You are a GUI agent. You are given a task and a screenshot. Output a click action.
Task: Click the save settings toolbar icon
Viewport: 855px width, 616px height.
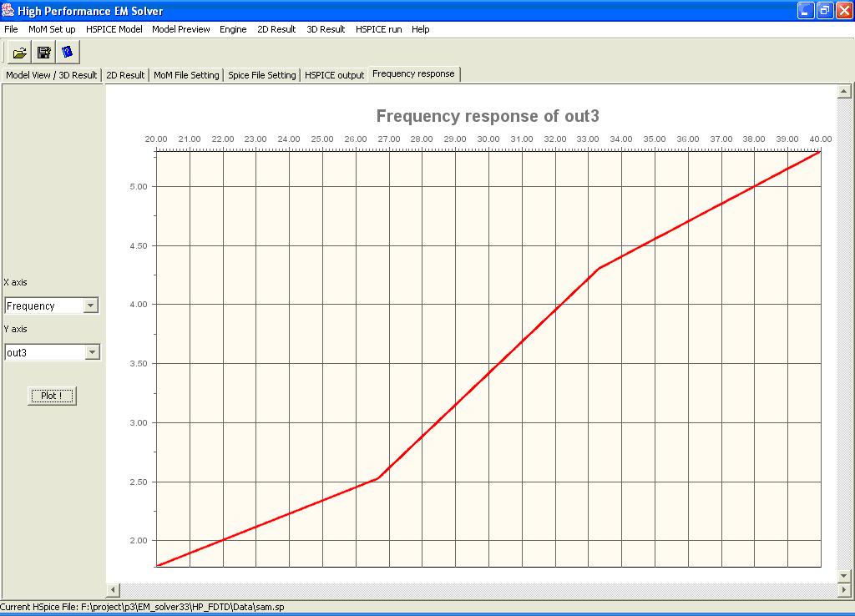pyautogui.click(x=43, y=53)
